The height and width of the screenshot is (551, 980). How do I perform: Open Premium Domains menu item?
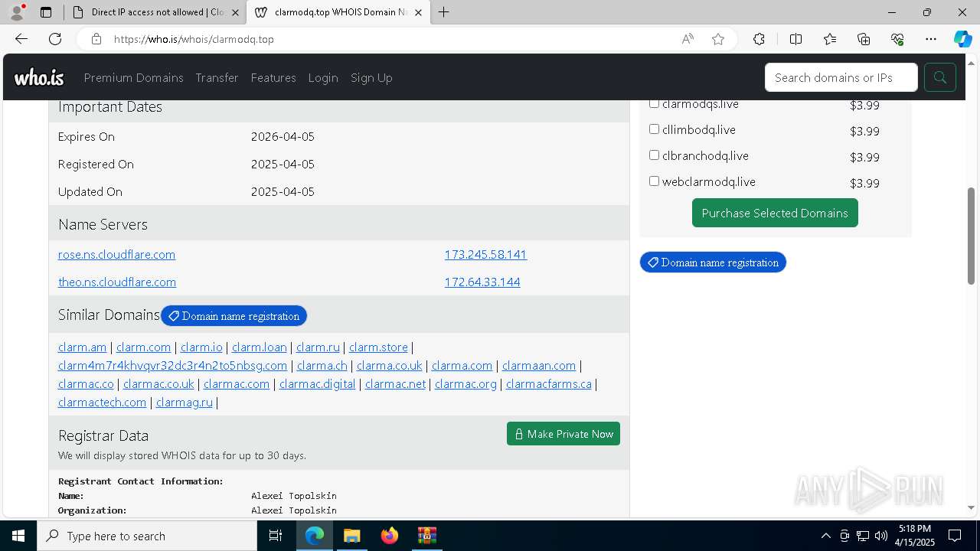point(134,77)
